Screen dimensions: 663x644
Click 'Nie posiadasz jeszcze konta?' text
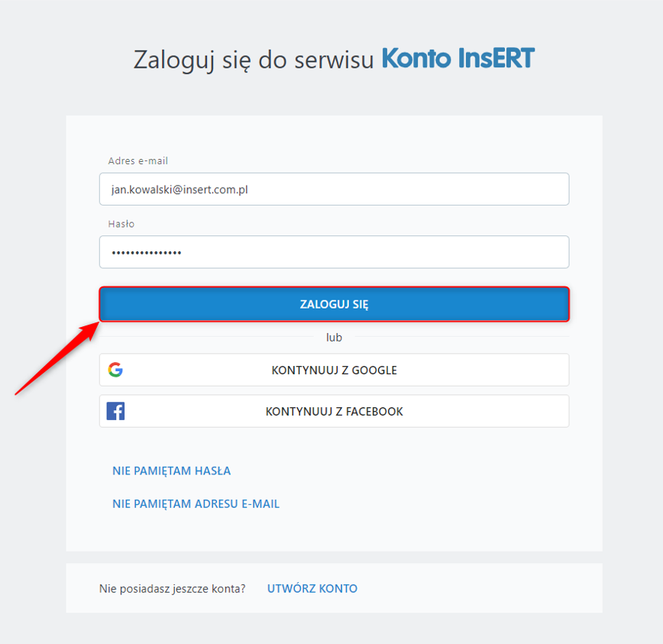click(173, 588)
